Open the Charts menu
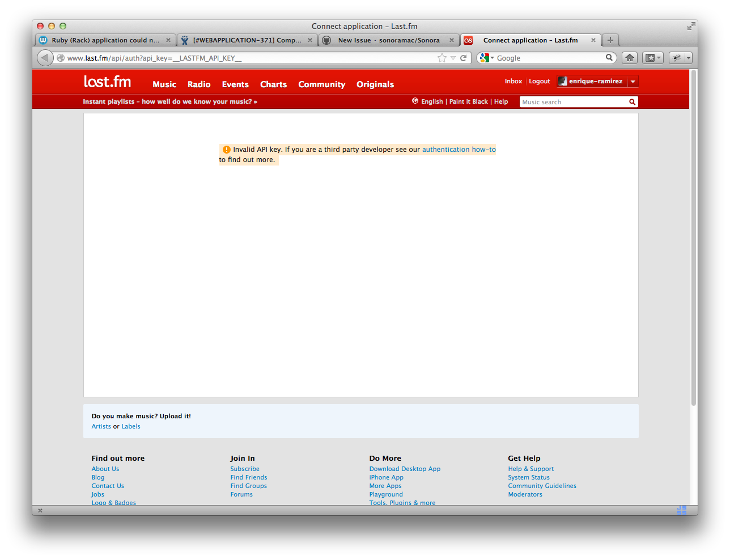The height and width of the screenshot is (560, 730). (x=273, y=84)
